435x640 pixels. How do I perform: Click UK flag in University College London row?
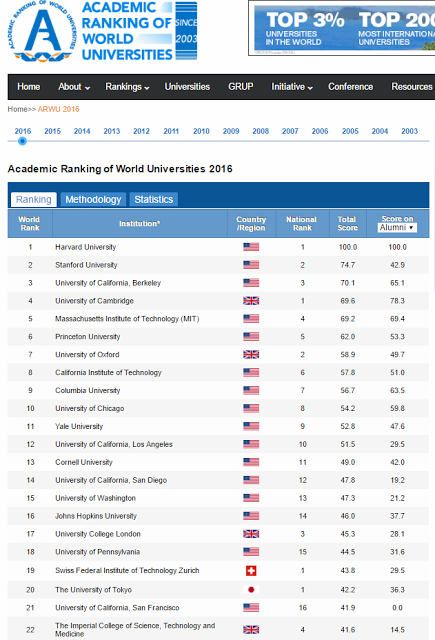(x=251, y=534)
